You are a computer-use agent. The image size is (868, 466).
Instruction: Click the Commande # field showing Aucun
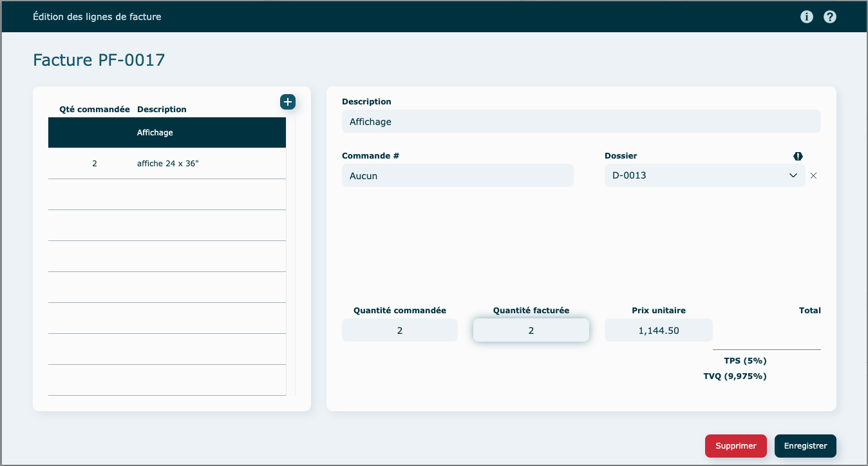point(457,175)
